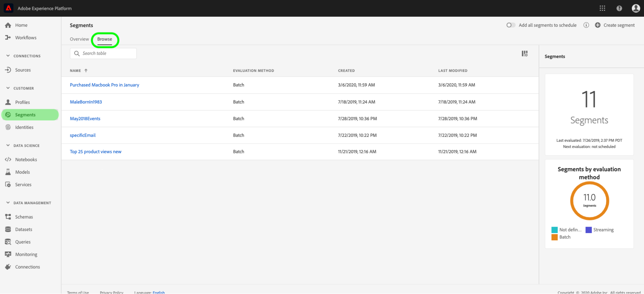Viewport: 644px width, 294px height.
Task: Collapse the Data Science section chevron
Action: point(8,146)
